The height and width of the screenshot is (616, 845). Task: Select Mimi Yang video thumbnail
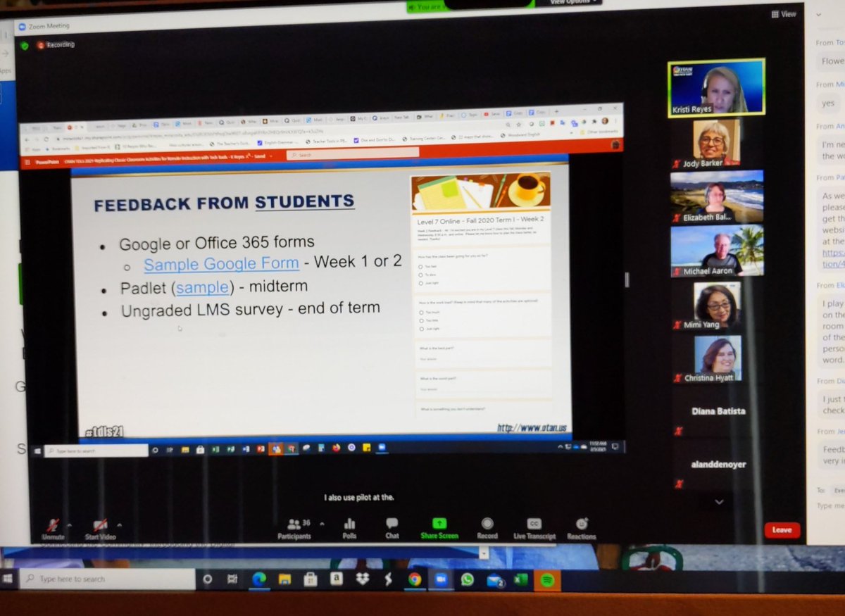click(717, 306)
